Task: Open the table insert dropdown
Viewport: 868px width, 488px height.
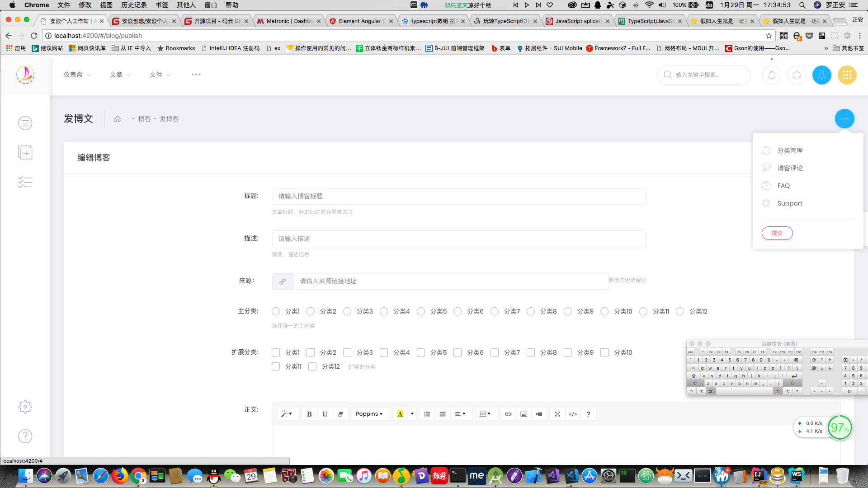Action: [x=485, y=414]
